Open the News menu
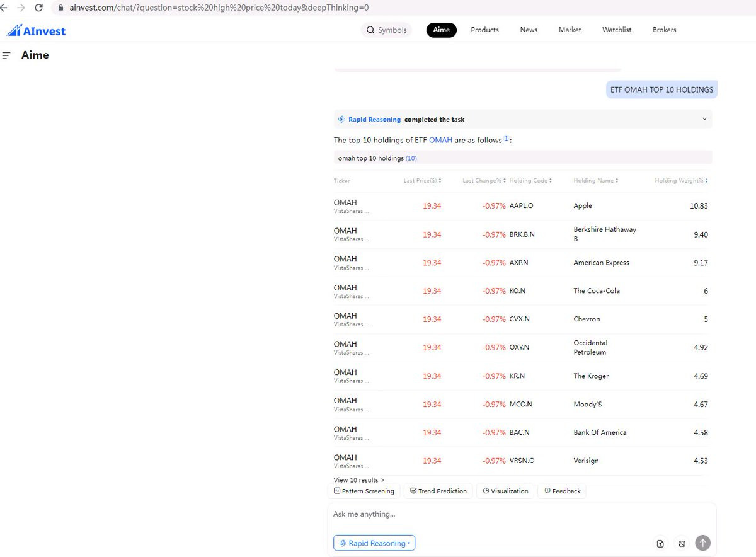756x557 pixels. 529,30
